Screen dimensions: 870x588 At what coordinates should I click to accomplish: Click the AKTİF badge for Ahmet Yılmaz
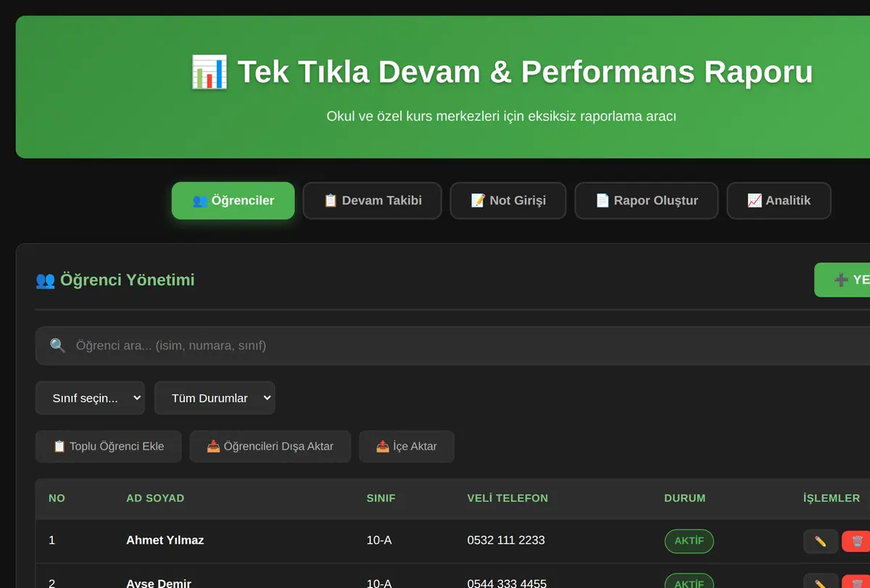(689, 542)
